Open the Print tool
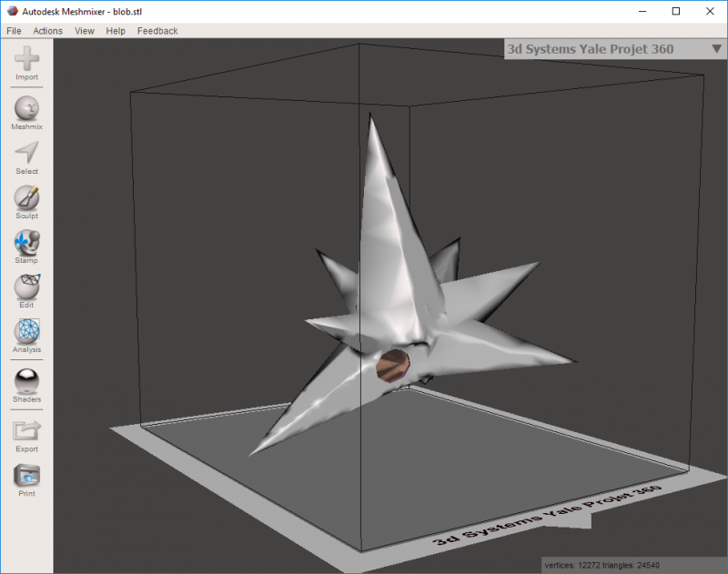 pos(26,480)
